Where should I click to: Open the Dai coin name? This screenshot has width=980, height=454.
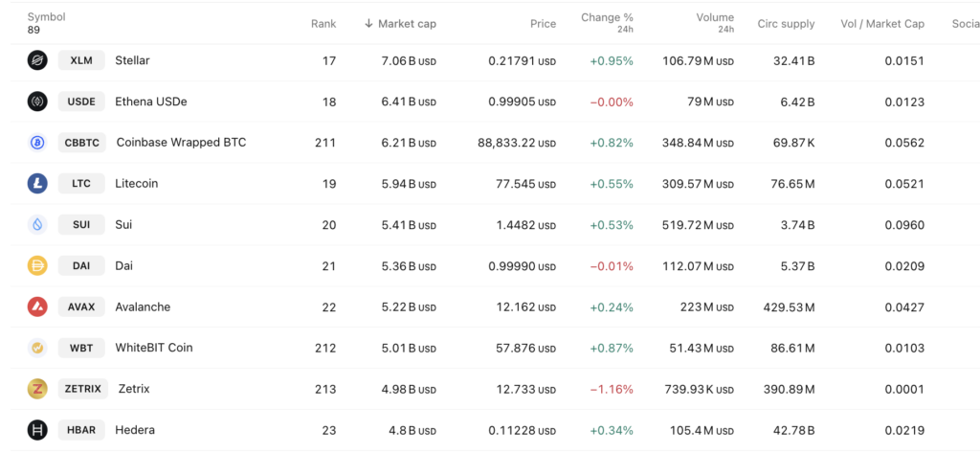pyautogui.click(x=123, y=265)
